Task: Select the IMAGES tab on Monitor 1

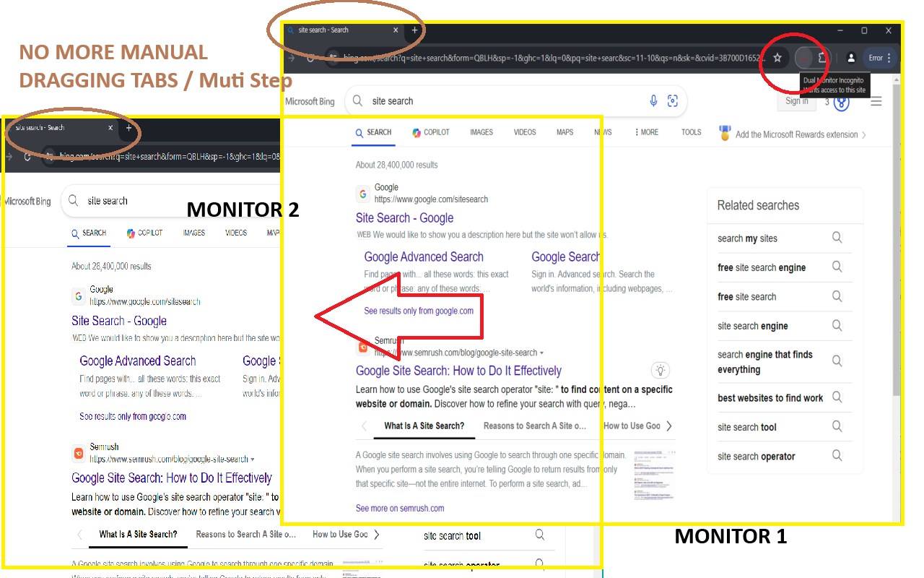Action: click(x=481, y=132)
